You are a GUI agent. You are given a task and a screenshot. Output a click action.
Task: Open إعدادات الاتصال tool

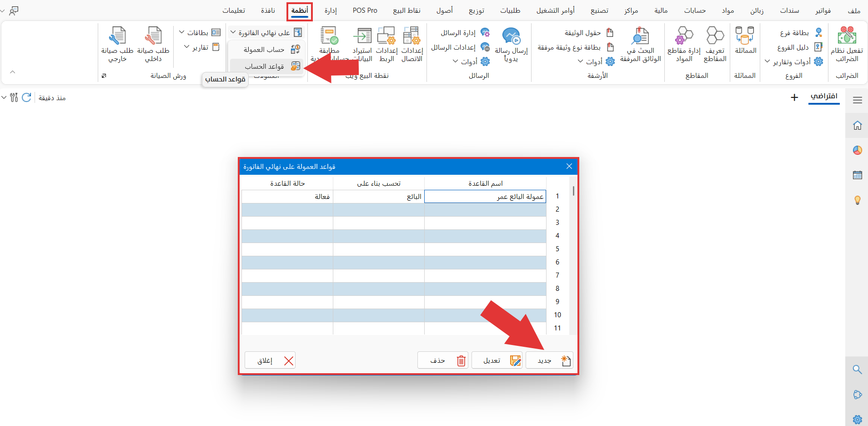pos(412,44)
